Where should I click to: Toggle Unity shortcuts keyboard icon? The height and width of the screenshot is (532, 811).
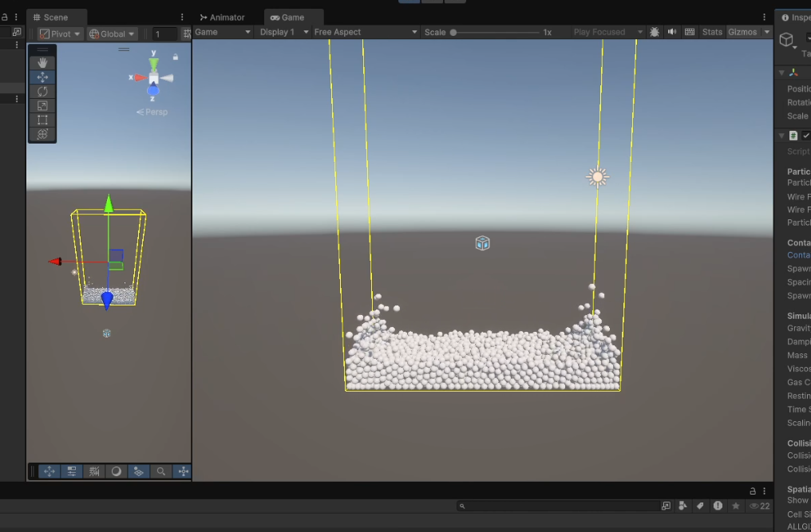click(x=690, y=32)
